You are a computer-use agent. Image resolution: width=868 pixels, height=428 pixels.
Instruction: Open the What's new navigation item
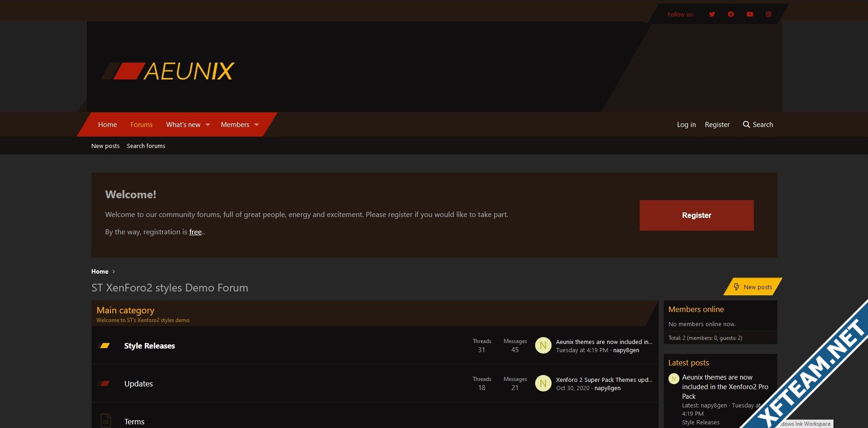point(183,125)
